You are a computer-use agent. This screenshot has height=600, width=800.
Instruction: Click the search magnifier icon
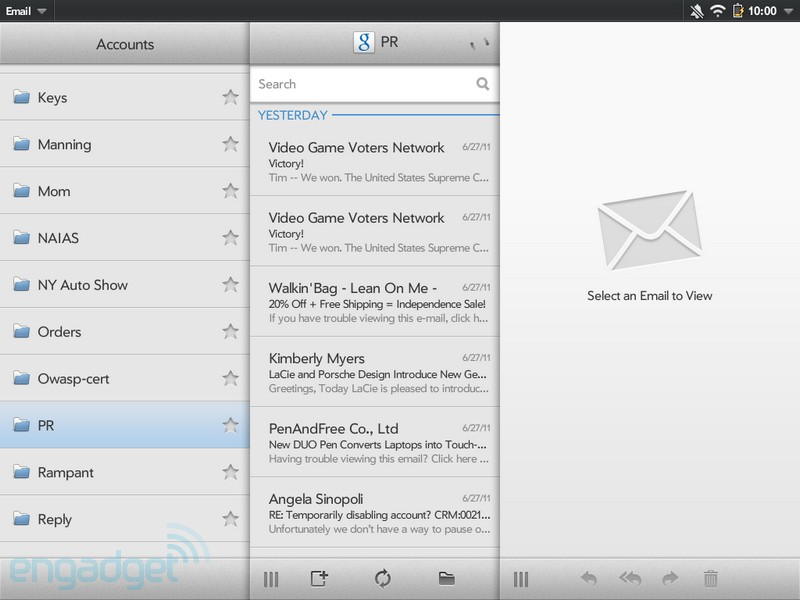coord(482,83)
